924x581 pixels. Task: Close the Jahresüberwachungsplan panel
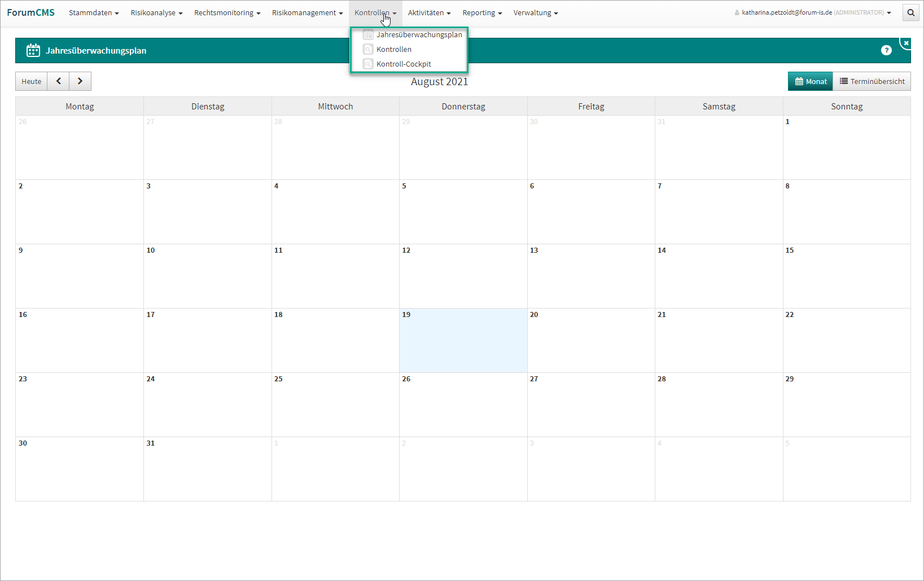pyautogui.click(x=906, y=43)
